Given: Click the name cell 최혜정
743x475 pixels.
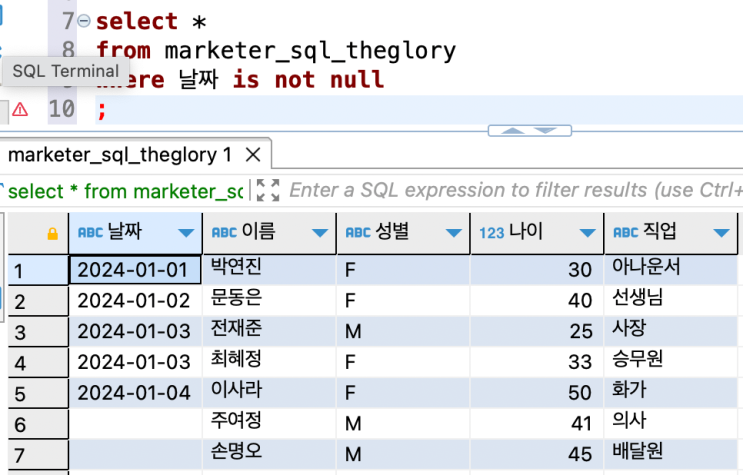Looking at the screenshot, I should (x=270, y=362).
